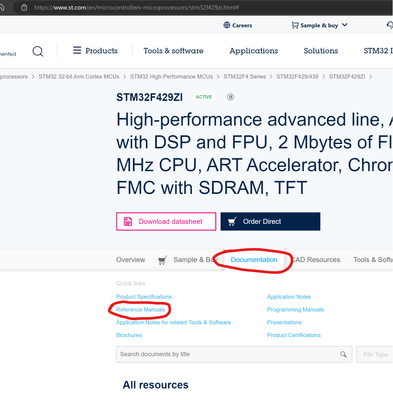Click the Sample & buy cart icon
The image size is (393, 400).
coord(295,25)
